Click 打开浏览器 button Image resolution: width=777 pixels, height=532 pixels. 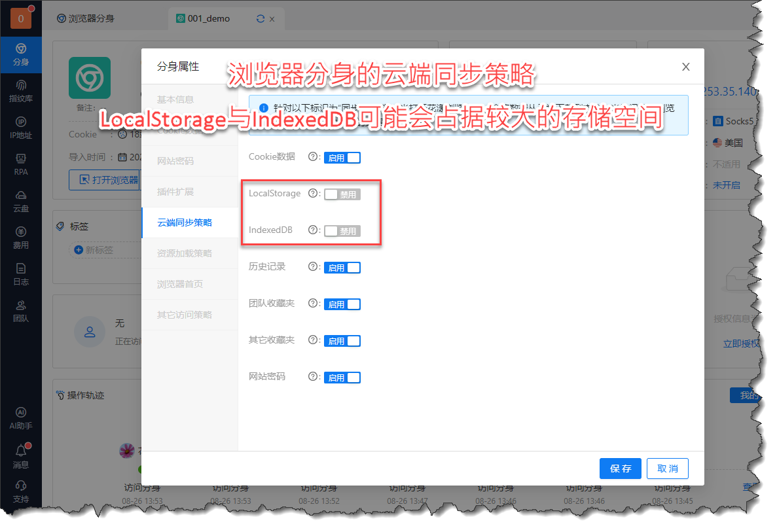point(105,180)
